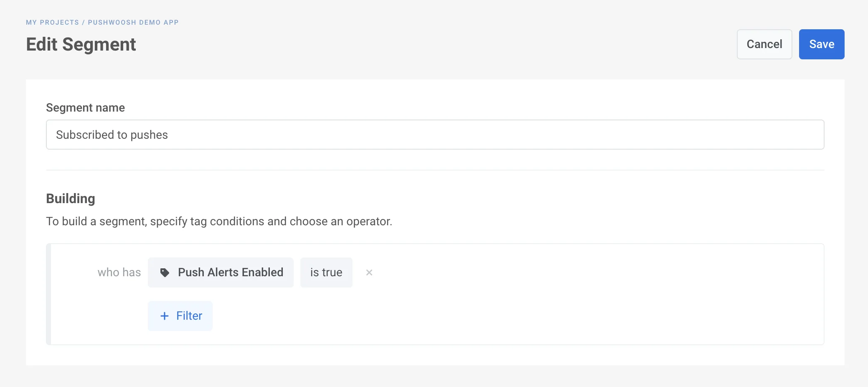Open the Push Alerts Enabled tag selector

[221, 272]
